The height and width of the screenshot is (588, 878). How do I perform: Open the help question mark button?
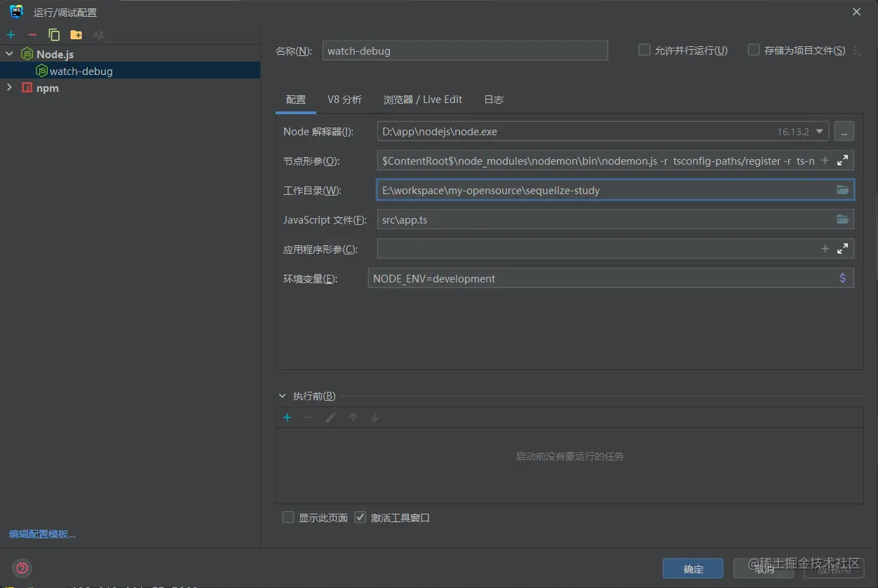(x=22, y=568)
